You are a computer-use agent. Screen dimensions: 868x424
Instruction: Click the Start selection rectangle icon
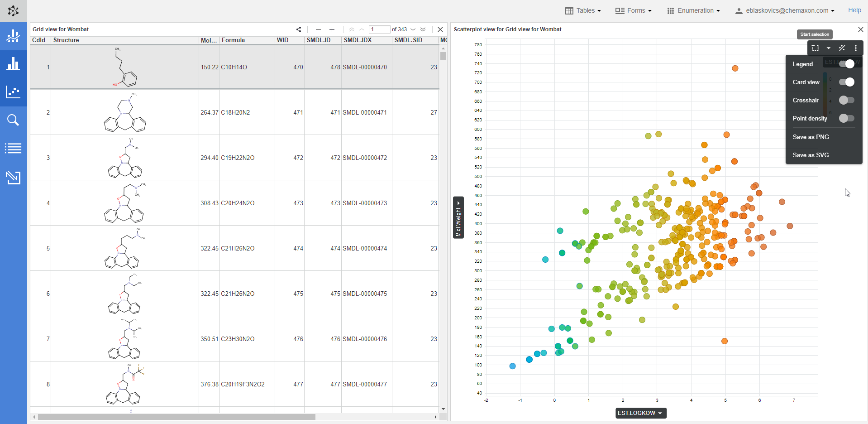tap(815, 48)
